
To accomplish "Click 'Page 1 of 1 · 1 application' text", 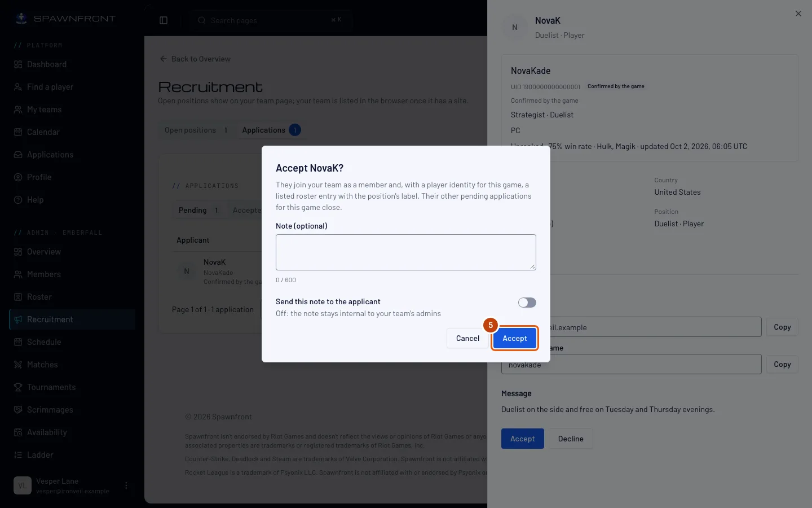I will click(213, 309).
